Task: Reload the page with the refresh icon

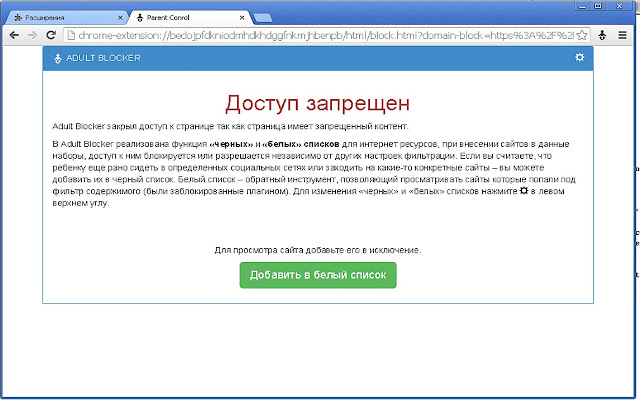Action: (51, 35)
